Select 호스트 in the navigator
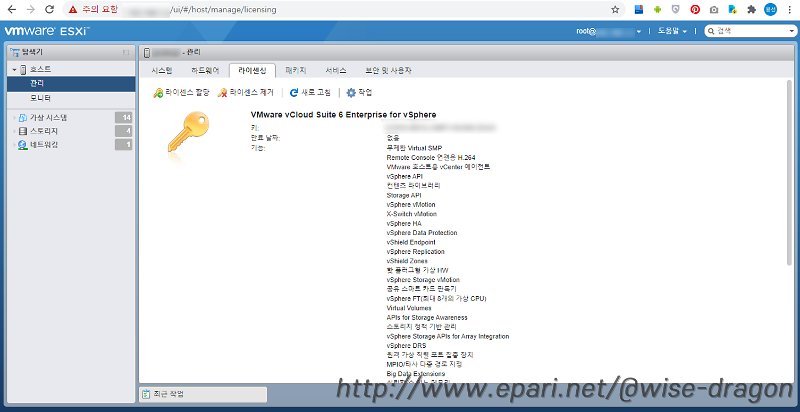This screenshot has width=800, height=412. (40, 69)
